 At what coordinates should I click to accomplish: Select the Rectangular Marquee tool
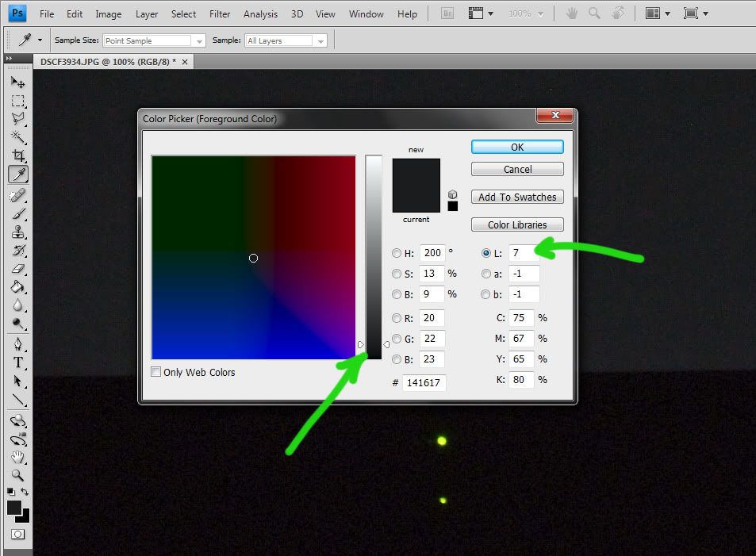17,101
